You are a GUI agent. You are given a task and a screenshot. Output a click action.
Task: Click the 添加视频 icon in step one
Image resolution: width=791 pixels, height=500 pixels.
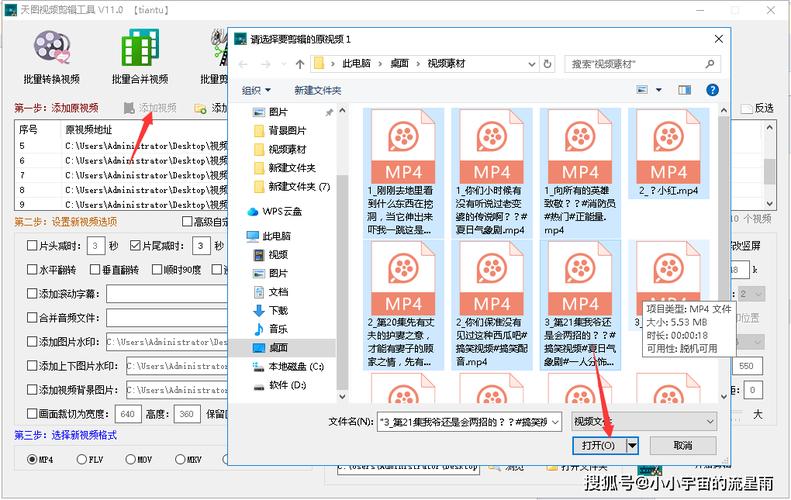[129, 108]
